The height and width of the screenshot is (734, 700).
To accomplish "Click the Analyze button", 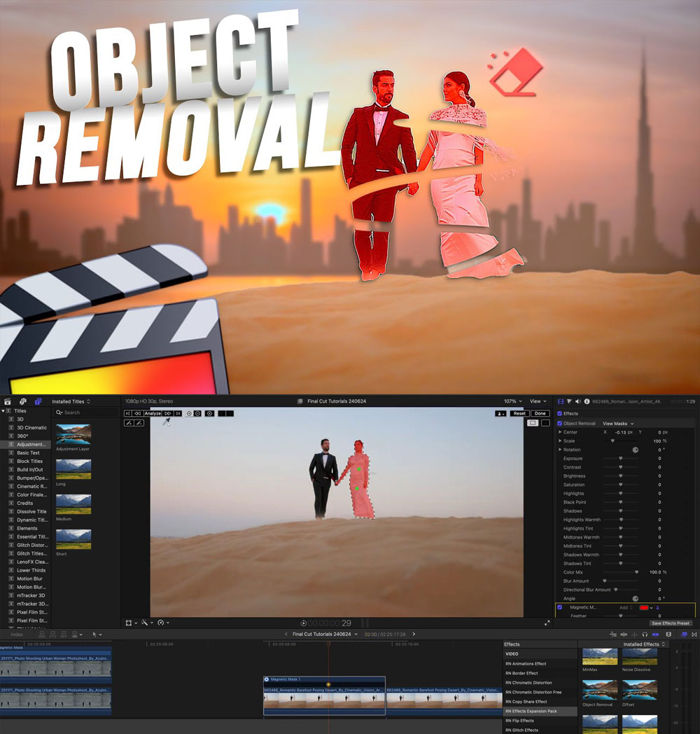I will click(x=153, y=413).
